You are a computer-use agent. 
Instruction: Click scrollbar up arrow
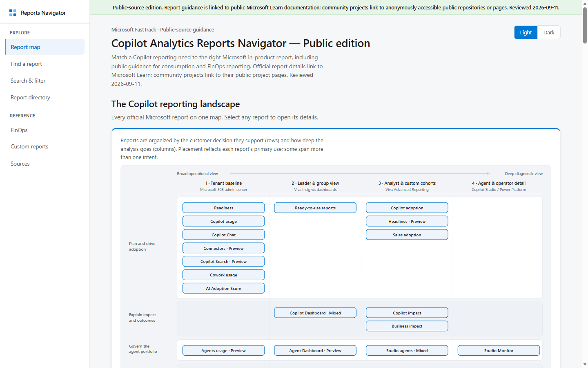tap(585, 3)
